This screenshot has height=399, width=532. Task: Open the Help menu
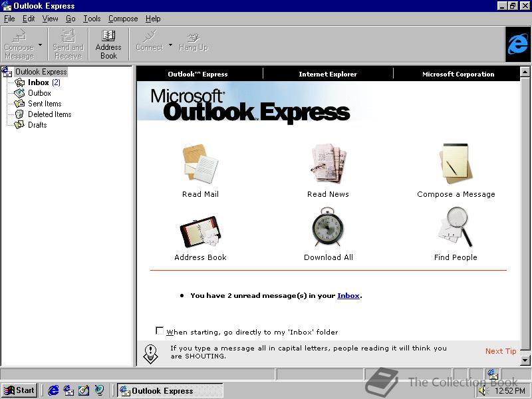coord(153,19)
